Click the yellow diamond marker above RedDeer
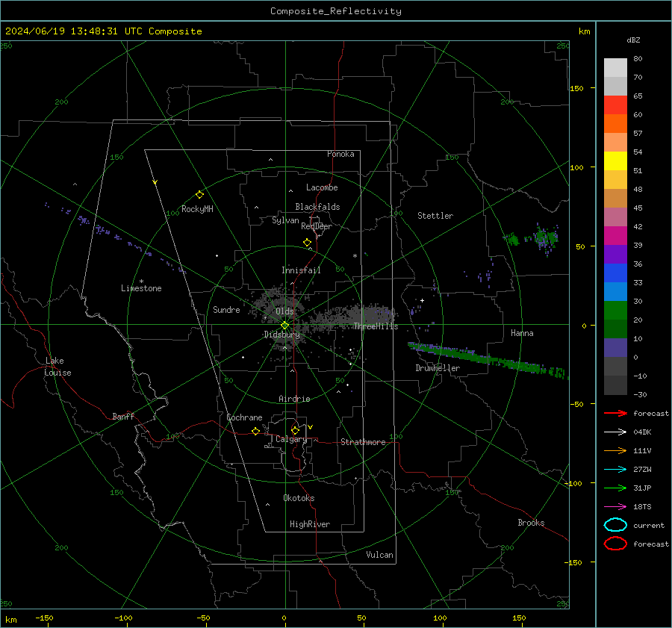The image size is (672, 628). pos(308,243)
